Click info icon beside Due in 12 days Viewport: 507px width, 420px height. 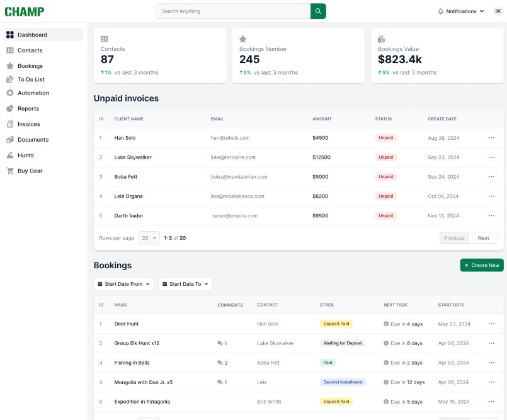tap(386, 382)
